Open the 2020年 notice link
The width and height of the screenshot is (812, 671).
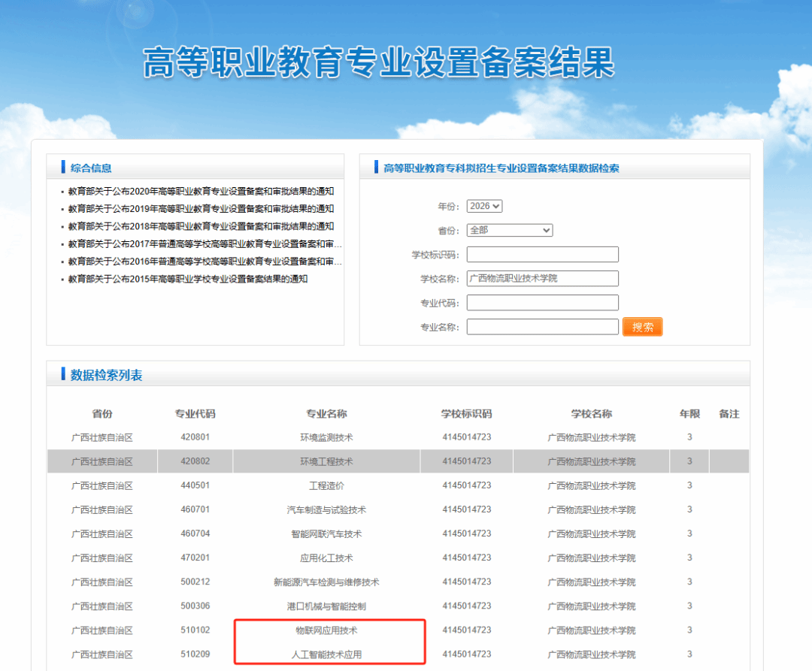click(x=201, y=192)
